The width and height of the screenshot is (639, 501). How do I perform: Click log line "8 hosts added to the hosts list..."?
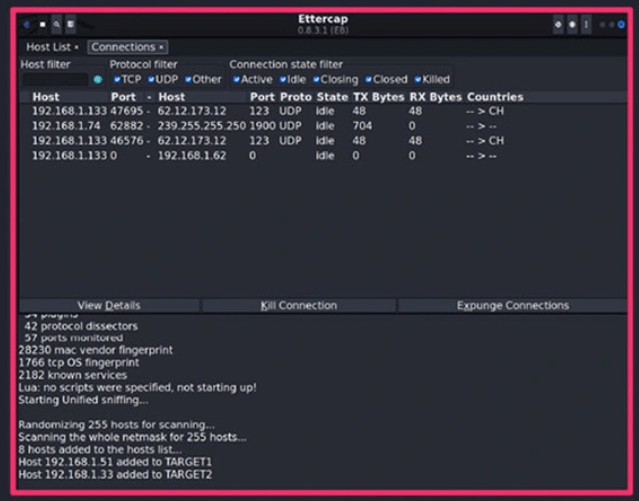tap(100, 450)
